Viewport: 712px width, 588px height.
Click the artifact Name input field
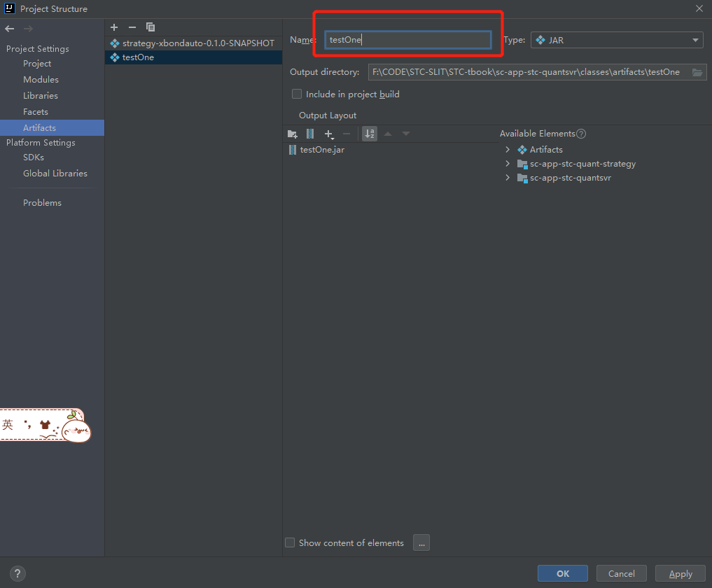tap(407, 40)
